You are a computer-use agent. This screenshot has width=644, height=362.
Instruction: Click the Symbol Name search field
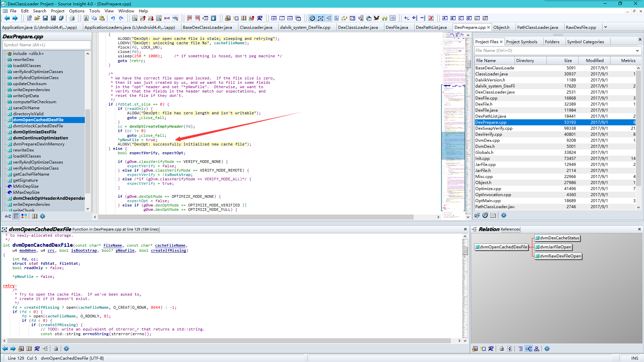tap(46, 45)
